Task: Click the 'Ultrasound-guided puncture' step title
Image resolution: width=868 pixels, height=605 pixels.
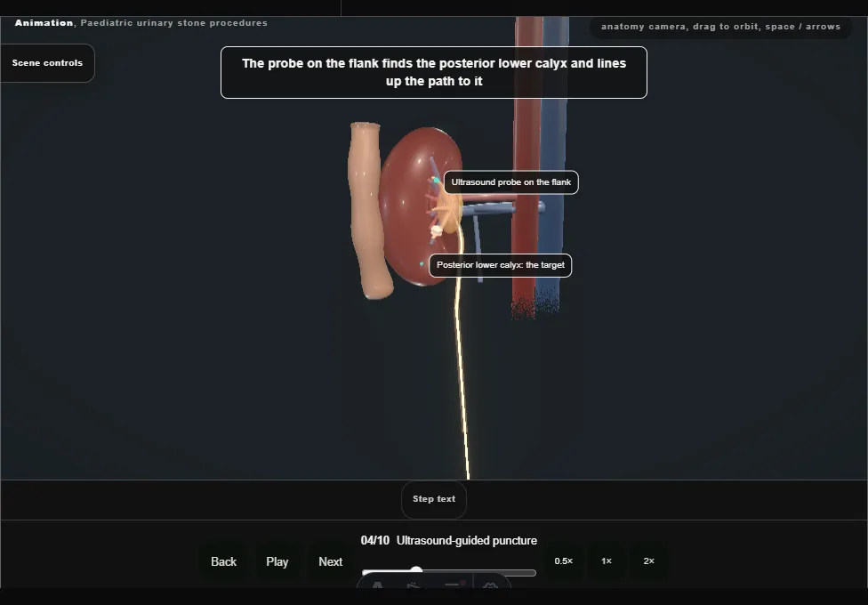Action: click(467, 541)
